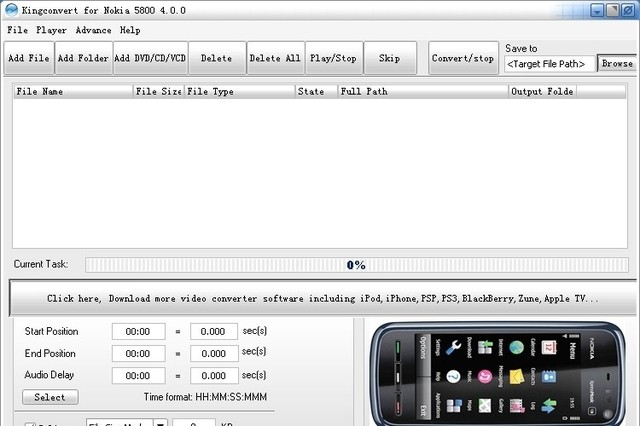Open the Help menu
Viewport: 640px width, 426px height.
130,30
